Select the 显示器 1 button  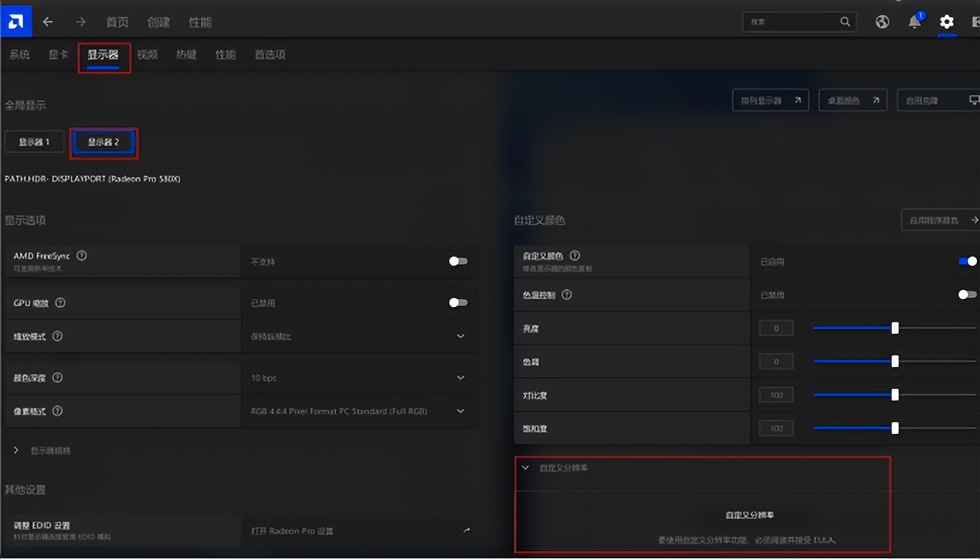click(x=33, y=141)
